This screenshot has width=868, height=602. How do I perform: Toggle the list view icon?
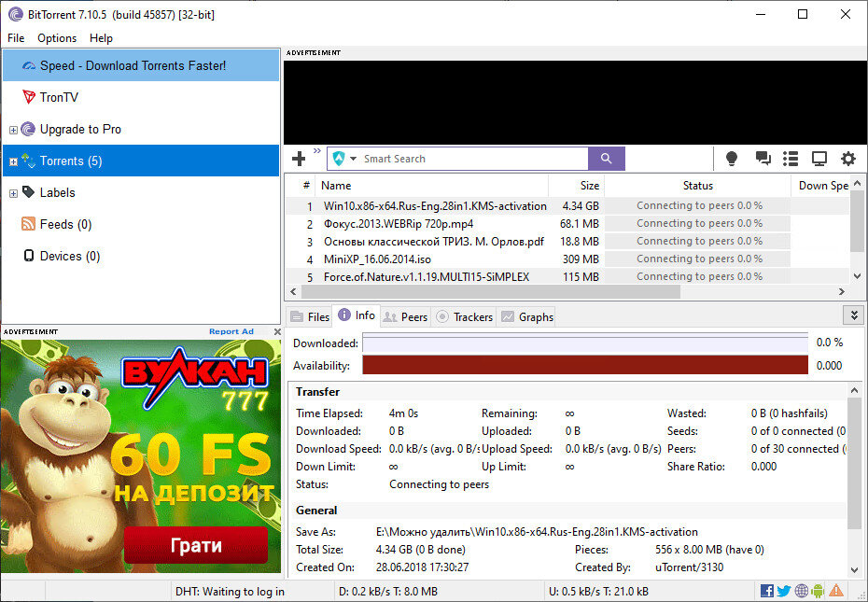[x=791, y=159]
